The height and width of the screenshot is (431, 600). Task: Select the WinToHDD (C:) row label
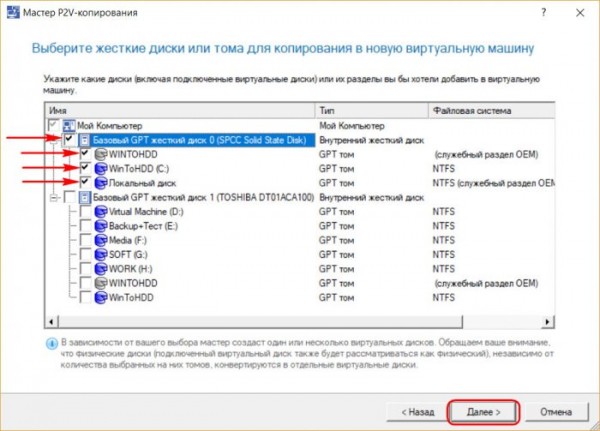click(139, 169)
